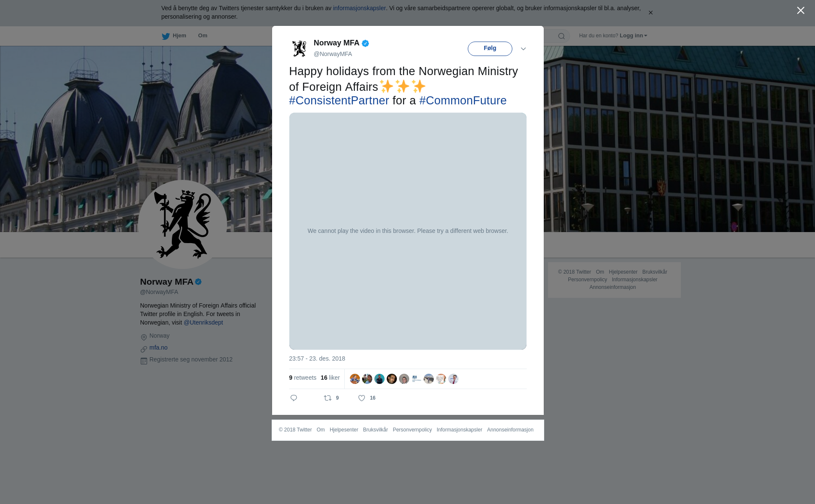Image resolution: width=815 pixels, height=504 pixels.
Task: Click the search magnifier icon
Action: tap(562, 36)
